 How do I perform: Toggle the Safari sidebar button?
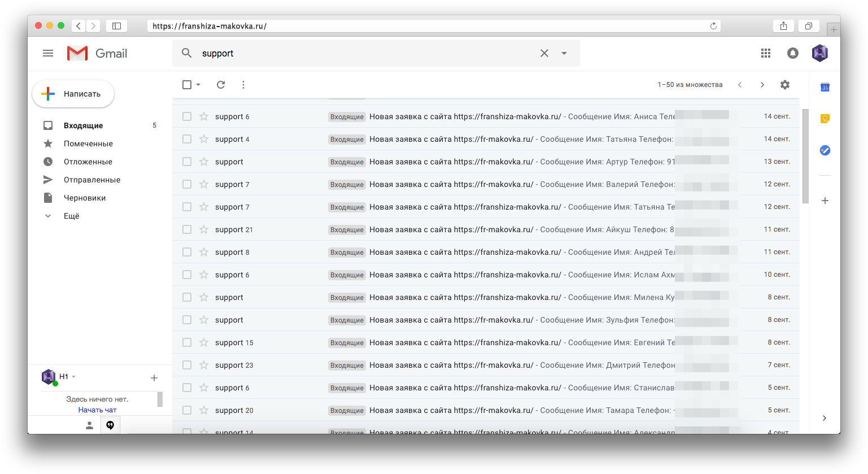coord(116,26)
